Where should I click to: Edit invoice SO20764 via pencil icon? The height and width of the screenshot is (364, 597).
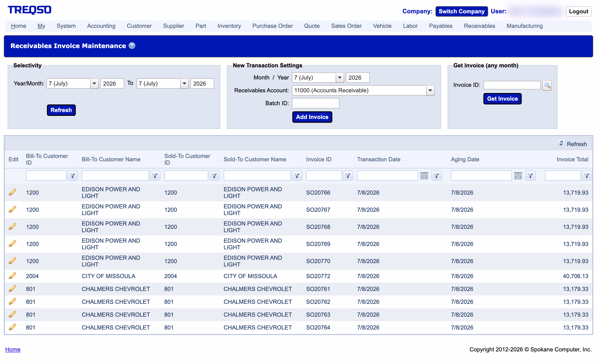click(13, 327)
